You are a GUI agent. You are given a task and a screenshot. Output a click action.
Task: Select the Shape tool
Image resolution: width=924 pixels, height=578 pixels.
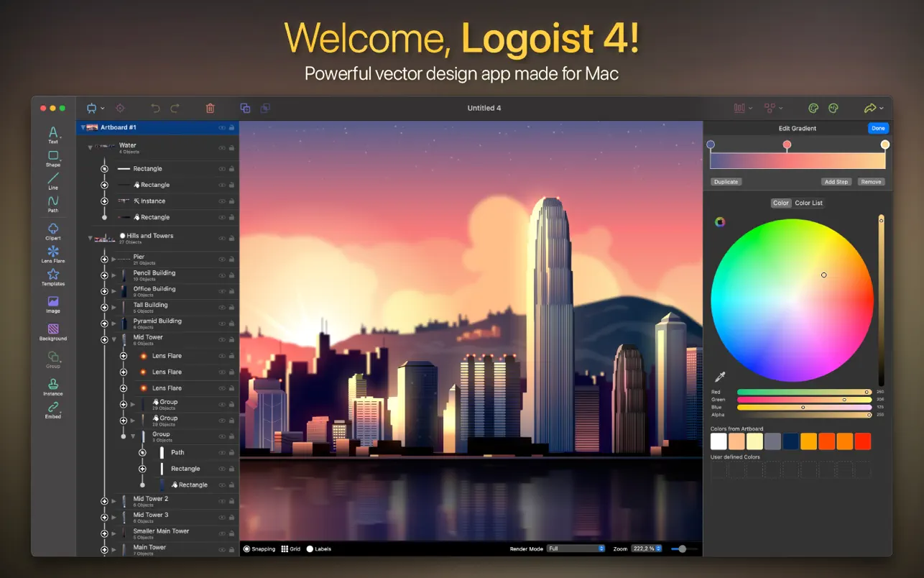(x=53, y=157)
